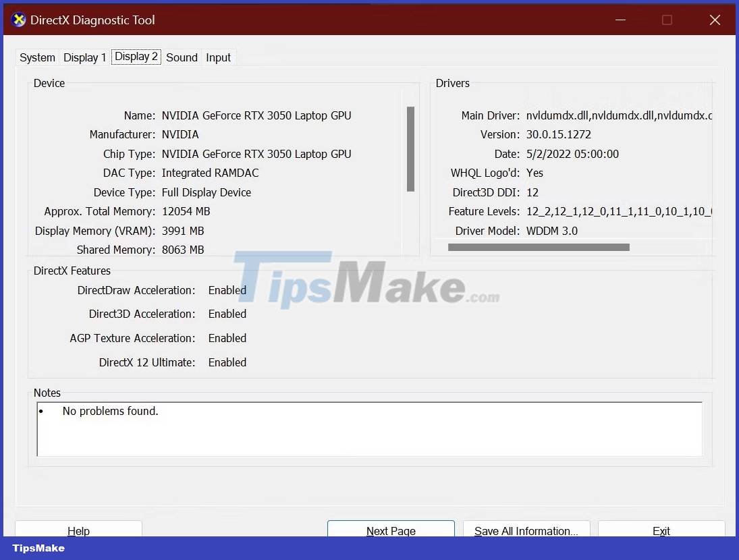Click the NVIDIA GeForce RTX 3050 name value

(x=256, y=115)
